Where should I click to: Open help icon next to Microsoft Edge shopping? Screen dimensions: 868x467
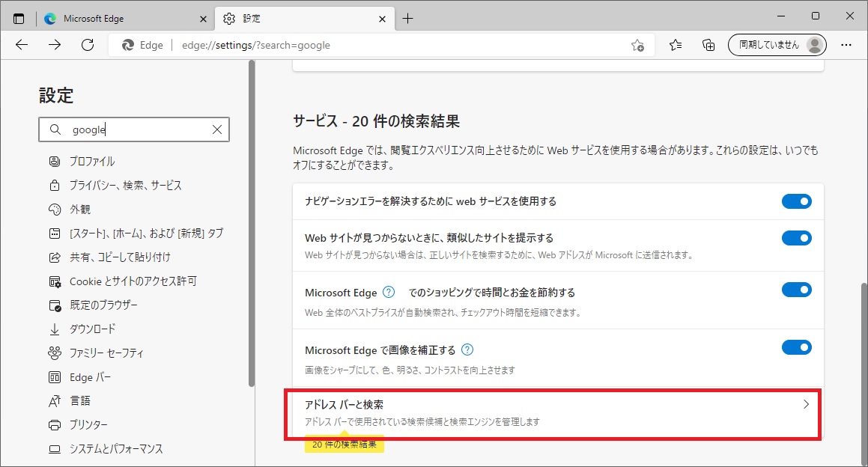389,292
